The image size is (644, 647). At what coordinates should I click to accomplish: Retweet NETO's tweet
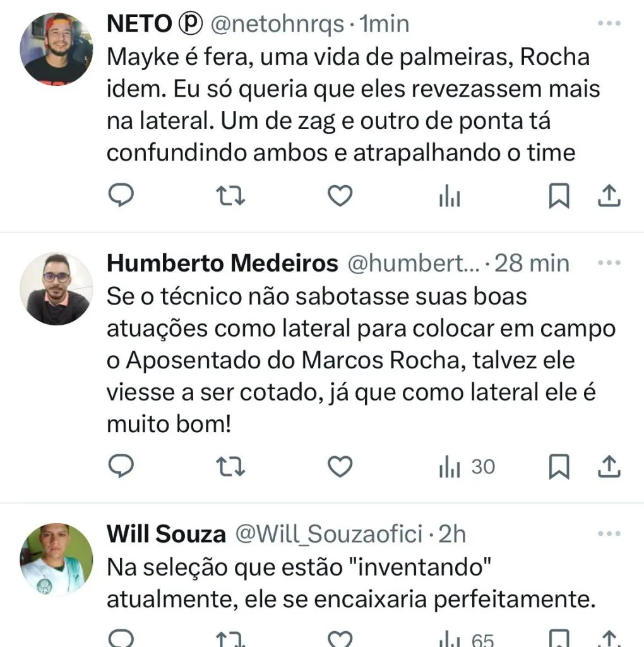pos(230,197)
